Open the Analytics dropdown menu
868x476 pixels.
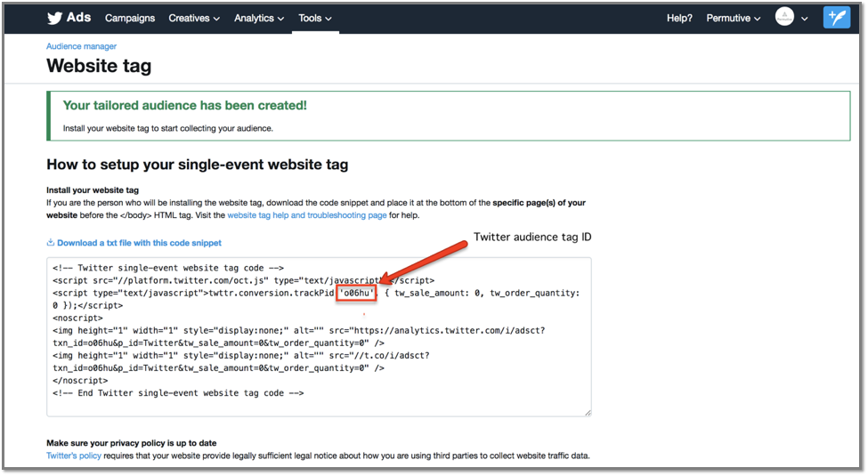tap(258, 19)
